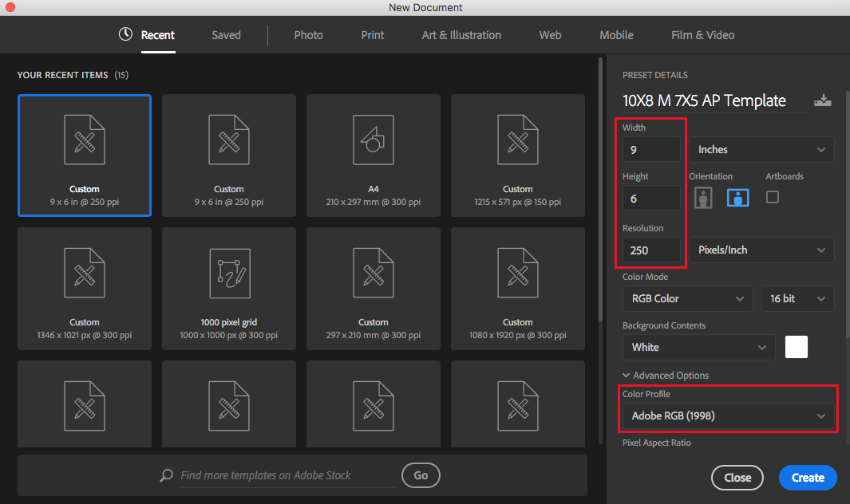This screenshot has height=504, width=850.
Task: Select the Custom 297 x 210 mm preset
Action: pyautogui.click(x=374, y=289)
